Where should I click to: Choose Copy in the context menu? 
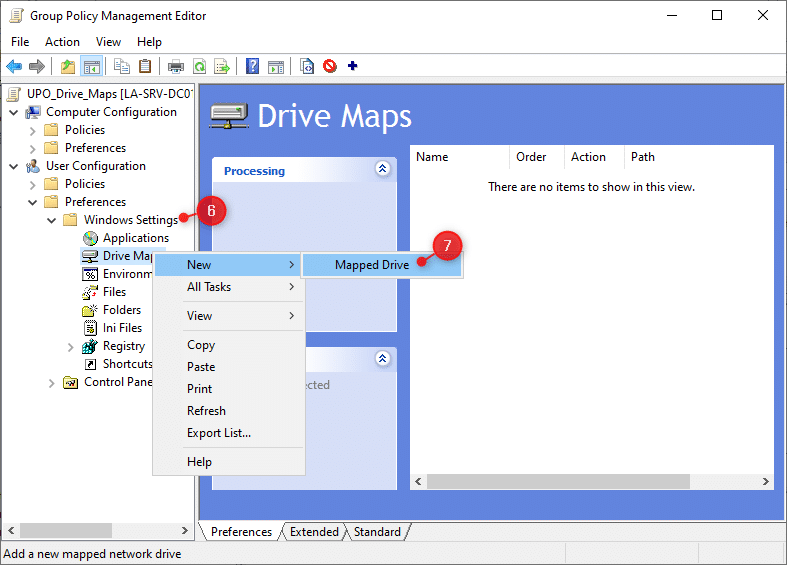pyautogui.click(x=229, y=345)
